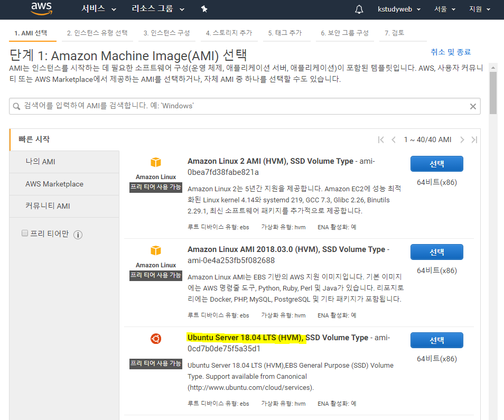Image resolution: width=504 pixels, height=420 pixels.
Task: Go to the 6. 보안 그룹 구성 tab
Action: [x=345, y=33]
